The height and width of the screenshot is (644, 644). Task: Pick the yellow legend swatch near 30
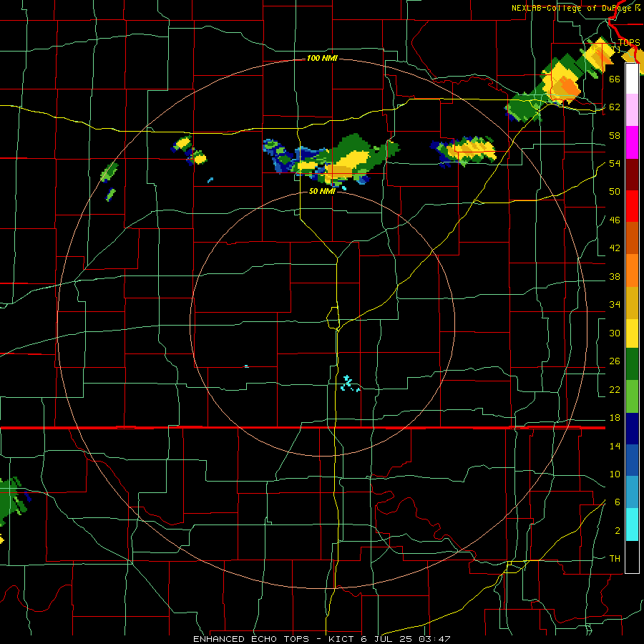point(632,333)
